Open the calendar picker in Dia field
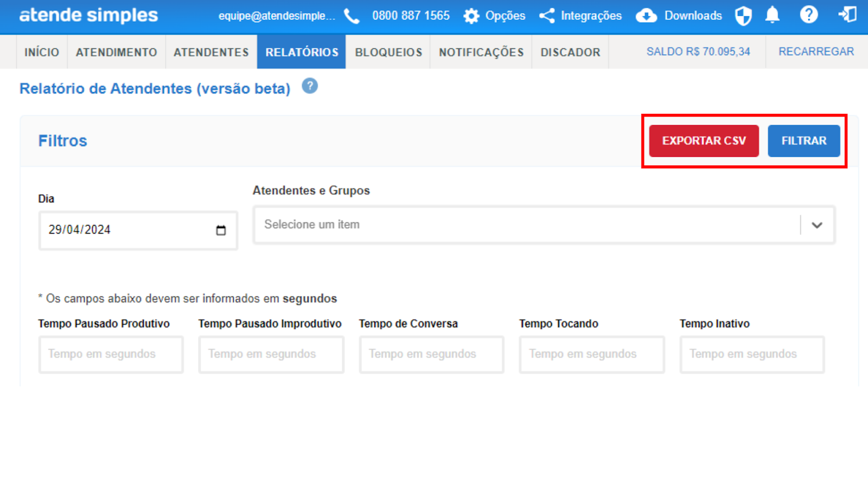 point(221,230)
